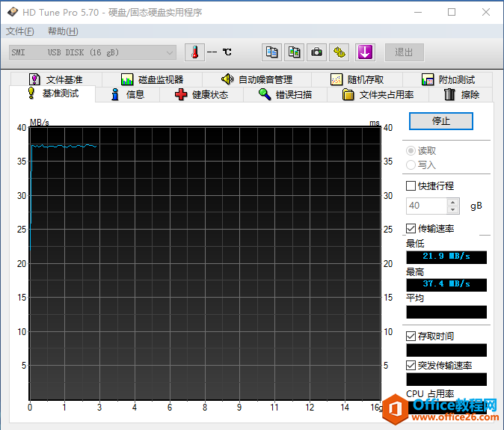Switch to the 擦除 tab

(461, 94)
